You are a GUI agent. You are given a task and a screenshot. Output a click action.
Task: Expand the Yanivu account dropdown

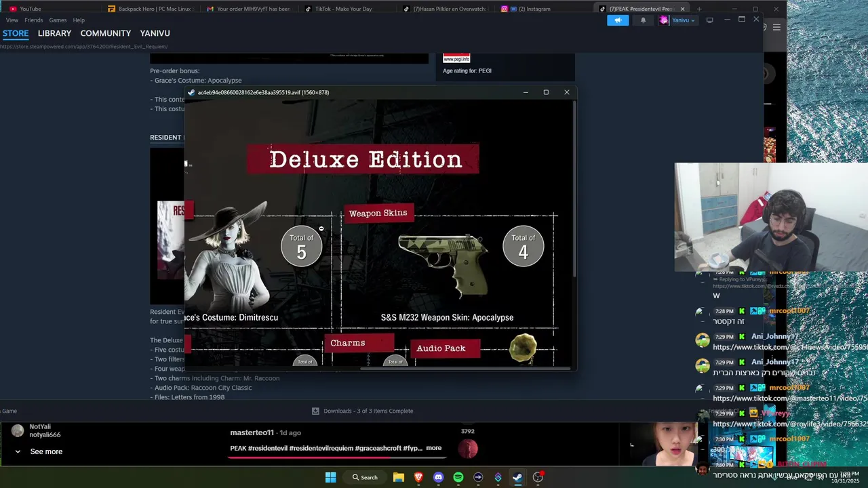click(683, 20)
